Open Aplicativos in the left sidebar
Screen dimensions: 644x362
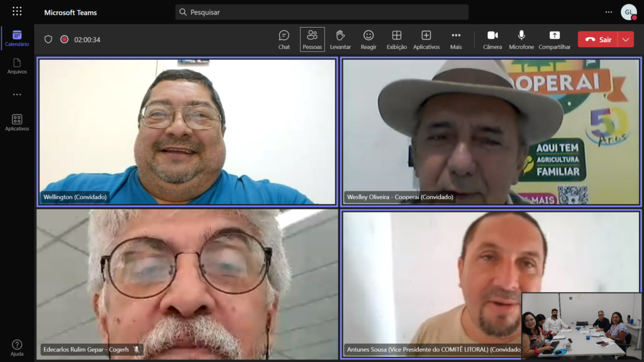(x=17, y=123)
